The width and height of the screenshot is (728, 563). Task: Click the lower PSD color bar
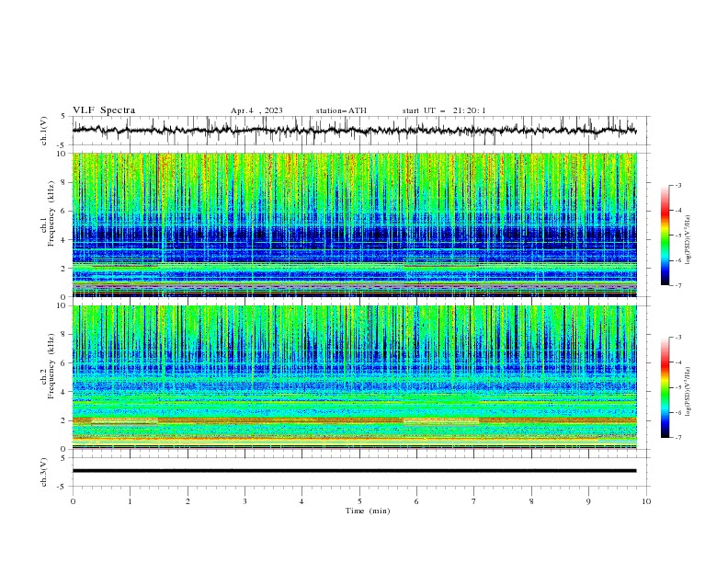pos(665,387)
